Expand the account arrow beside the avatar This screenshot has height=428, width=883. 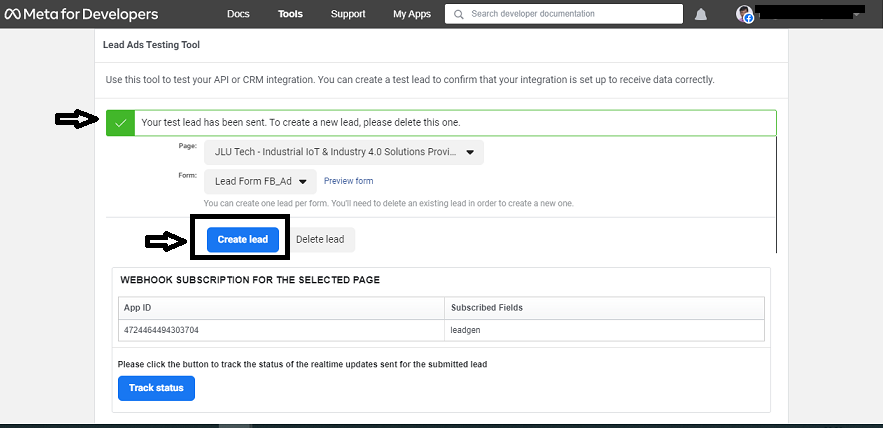pyautogui.click(x=856, y=14)
